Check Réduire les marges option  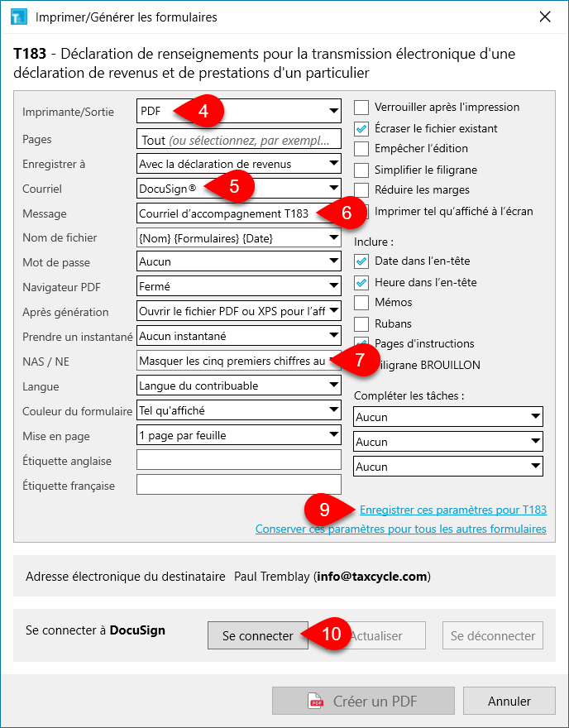pos(361,190)
